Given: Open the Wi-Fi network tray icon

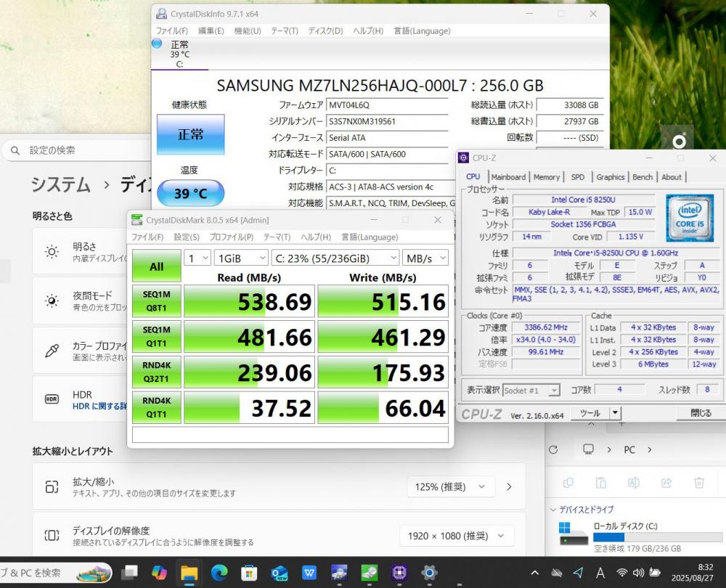Looking at the screenshot, I should click(622, 573).
